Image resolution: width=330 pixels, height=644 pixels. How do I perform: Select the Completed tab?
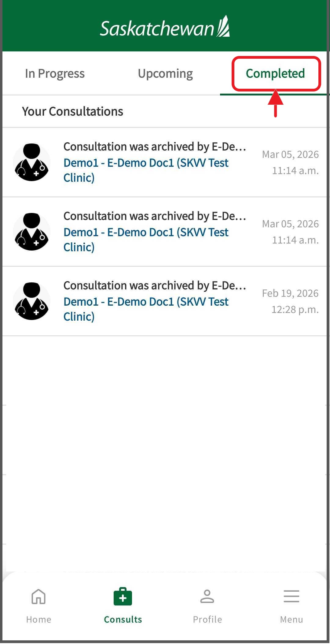click(275, 74)
